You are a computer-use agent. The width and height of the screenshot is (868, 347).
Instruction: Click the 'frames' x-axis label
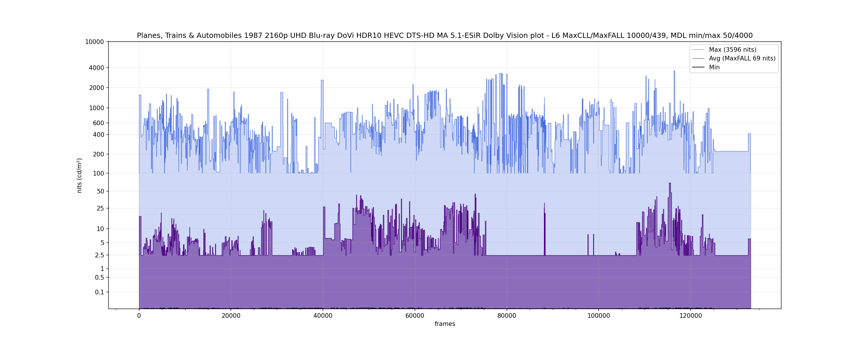click(444, 324)
